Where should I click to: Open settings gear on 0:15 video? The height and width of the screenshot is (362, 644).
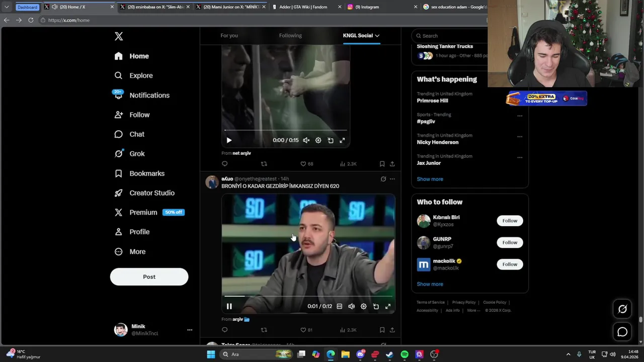318,140
